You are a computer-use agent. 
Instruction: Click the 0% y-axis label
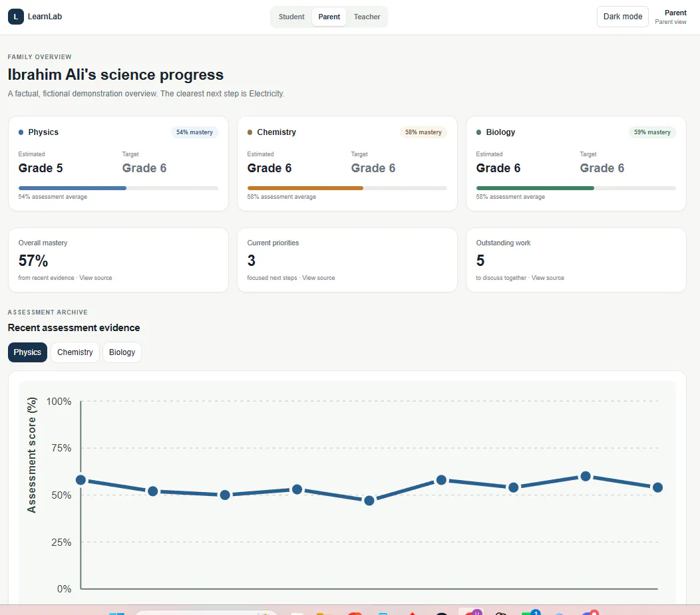coord(65,588)
